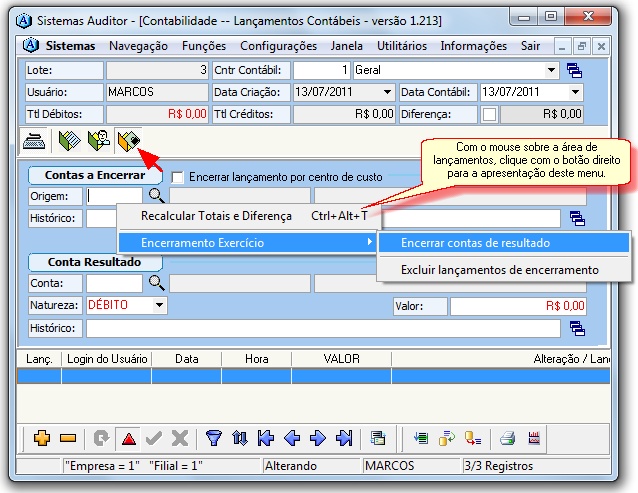The width and height of the screenshot is (638, 493).
Task: Click the red triangle edit icon
Action: coord(128,438)
